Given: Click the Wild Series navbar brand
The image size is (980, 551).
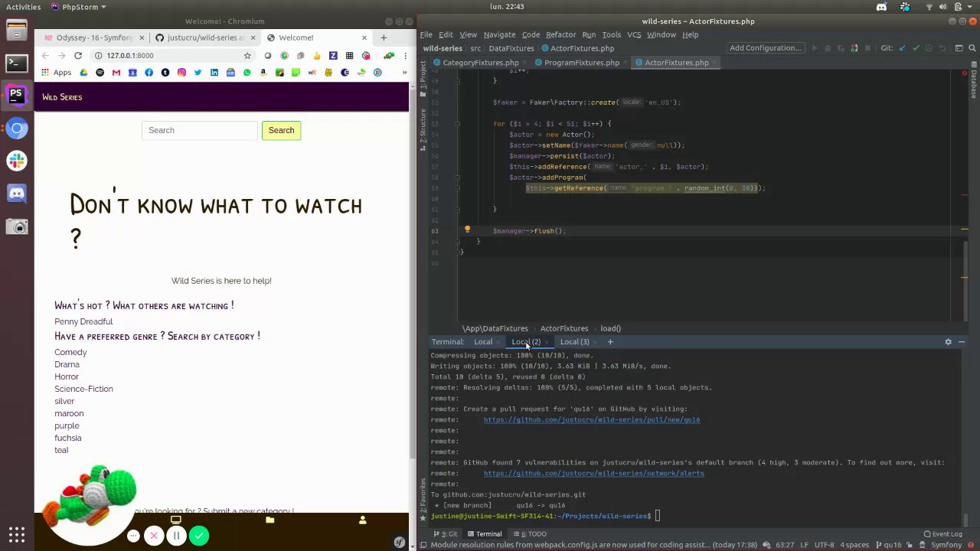Looking at the screenshot, I should pyautogui.click(x=62, y=97).
